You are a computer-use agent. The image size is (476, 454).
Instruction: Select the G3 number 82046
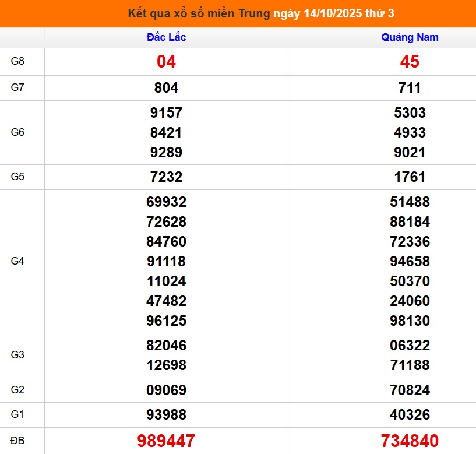(x=166, y=345)
